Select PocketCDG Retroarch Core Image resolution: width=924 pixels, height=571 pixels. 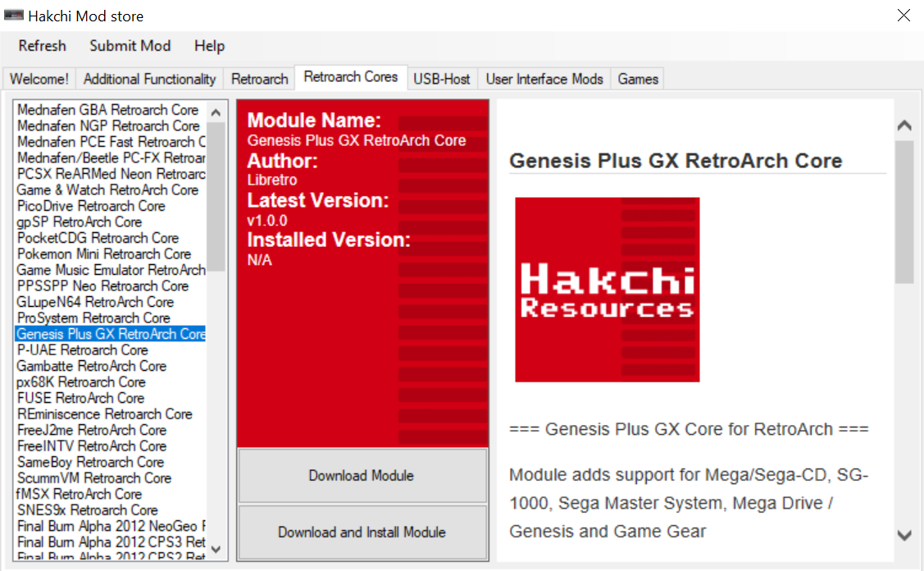110,238
